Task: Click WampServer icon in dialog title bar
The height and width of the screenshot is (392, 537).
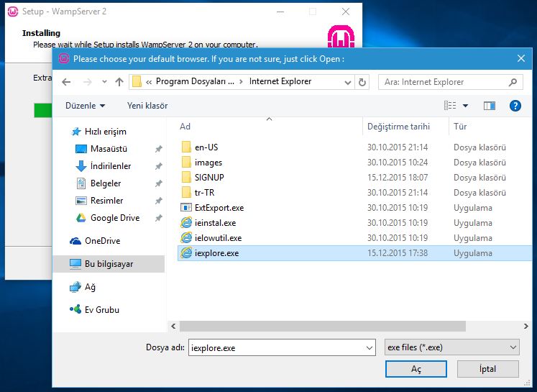Action: tap(64, 58)
